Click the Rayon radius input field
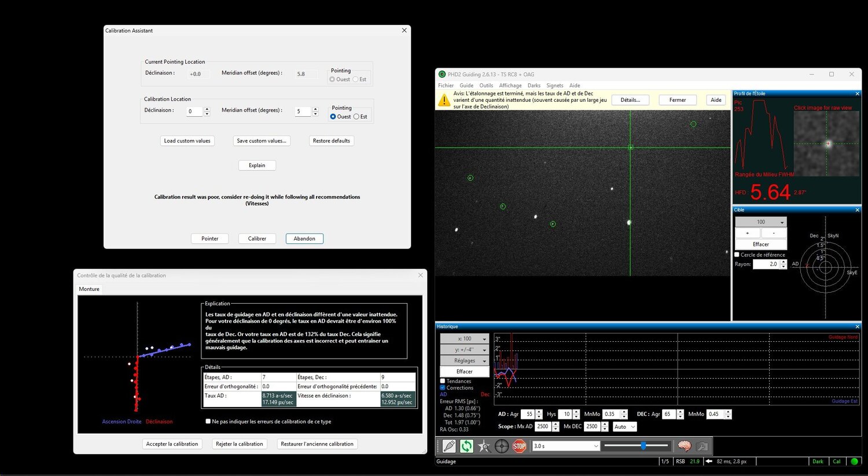The height and width of the screenshot is (476, 868). (x=766, y=264)
